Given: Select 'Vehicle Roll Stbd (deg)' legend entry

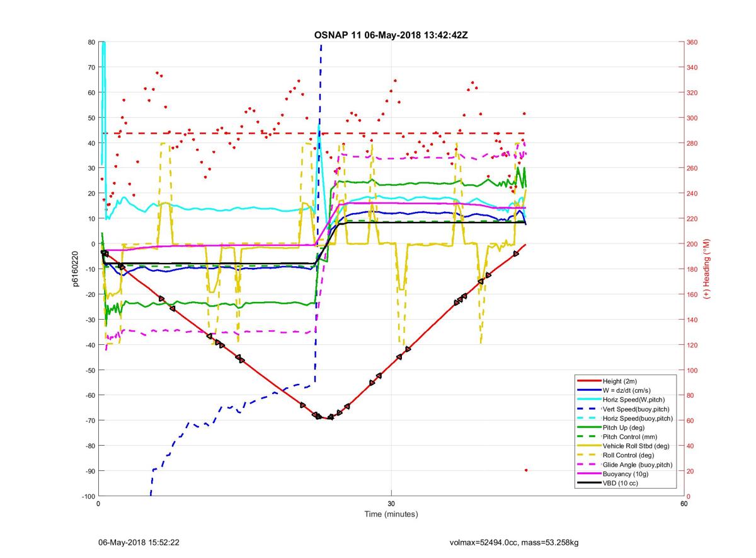Looking at the screenshot, I should 636,446.
